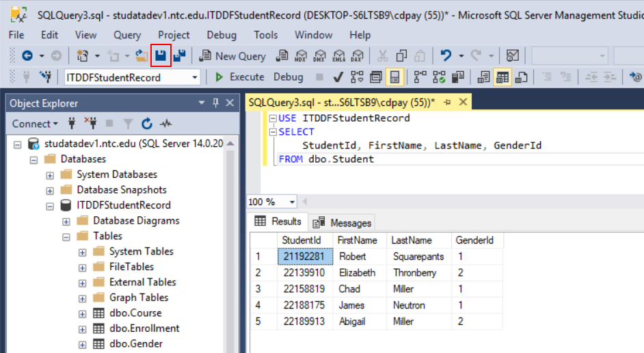Start an Analysis Services MDX query

click(301, 55)
